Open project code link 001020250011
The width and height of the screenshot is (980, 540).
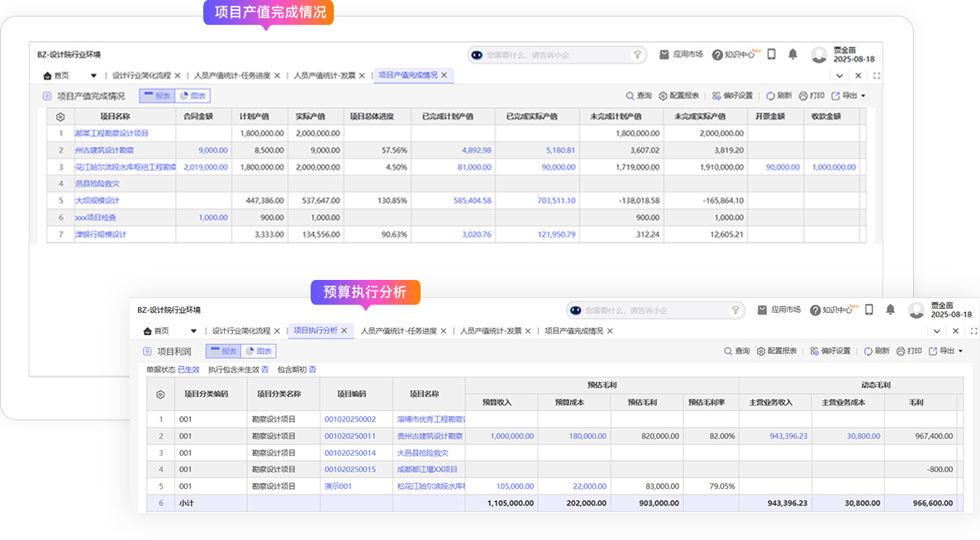(350, 436)
